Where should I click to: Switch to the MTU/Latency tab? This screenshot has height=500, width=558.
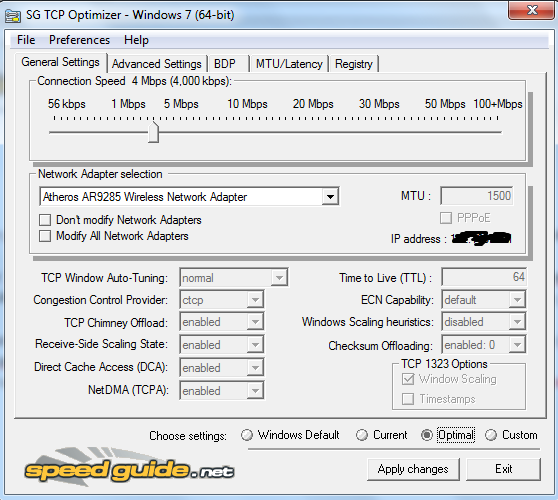[x=289, y=64]
